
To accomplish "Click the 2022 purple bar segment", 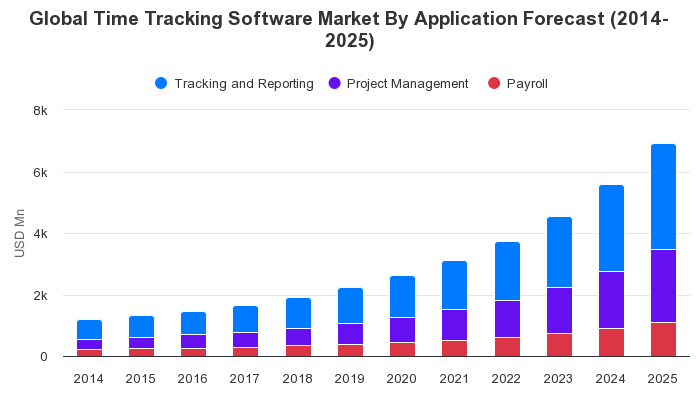I will (x=507, y=319).
